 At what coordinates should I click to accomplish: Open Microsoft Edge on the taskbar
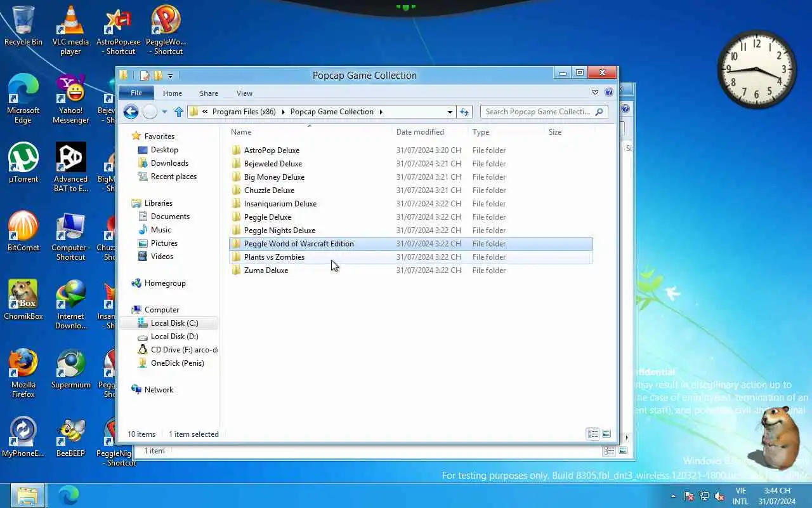coord(68,495)
